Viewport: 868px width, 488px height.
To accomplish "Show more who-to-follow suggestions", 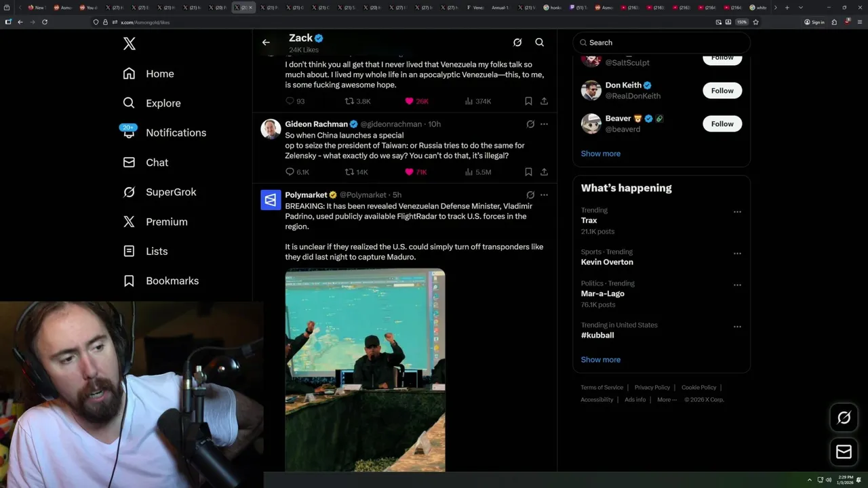I will click(601, 154).
